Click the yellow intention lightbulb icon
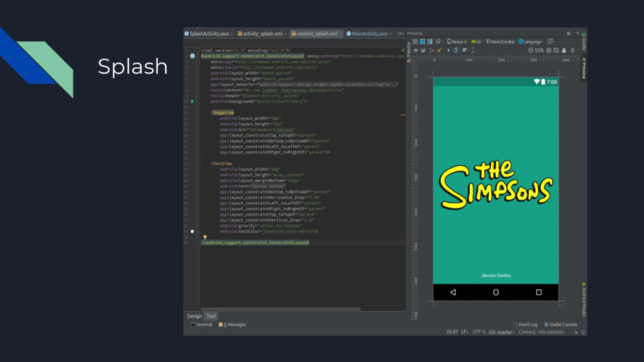The height and width of the screenshot is (362, 644). 204,237
